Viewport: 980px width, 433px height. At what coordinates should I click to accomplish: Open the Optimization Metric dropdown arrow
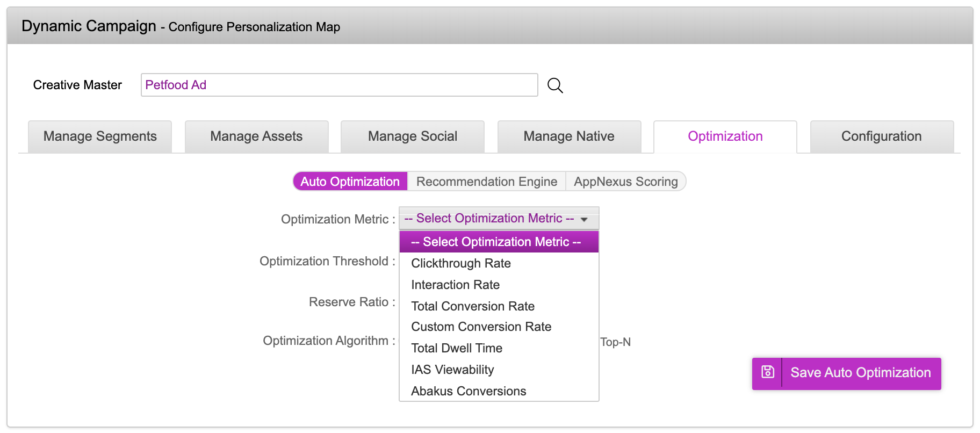pos(584,219)
